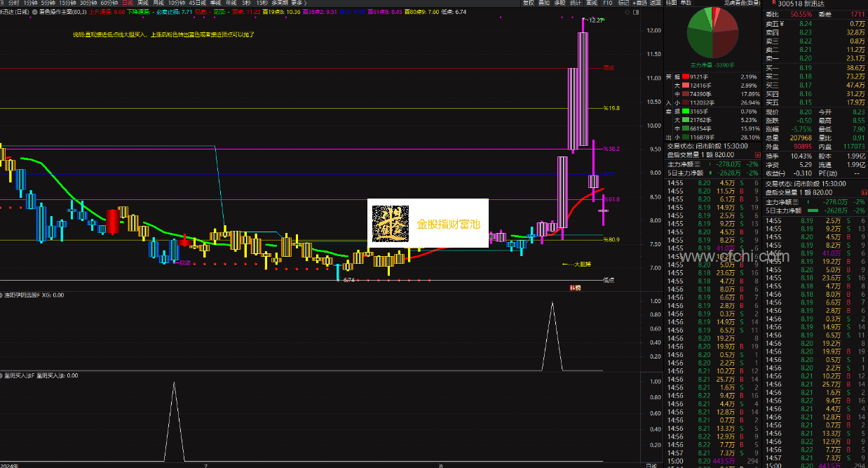Click the 大胆买 arrow annotation
Image resolution: width=868 pixels, height=468 pixels.
click(x=578, y=265)
